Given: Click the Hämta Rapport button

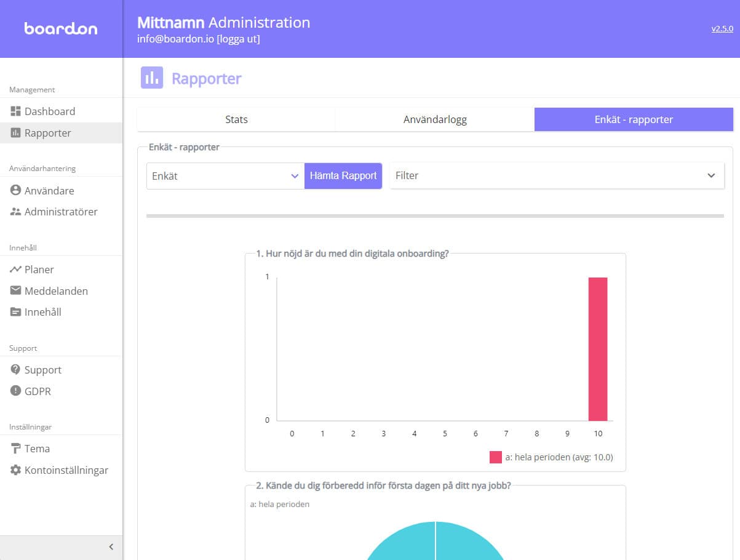Looking at the screenshot, I should 343,176.
